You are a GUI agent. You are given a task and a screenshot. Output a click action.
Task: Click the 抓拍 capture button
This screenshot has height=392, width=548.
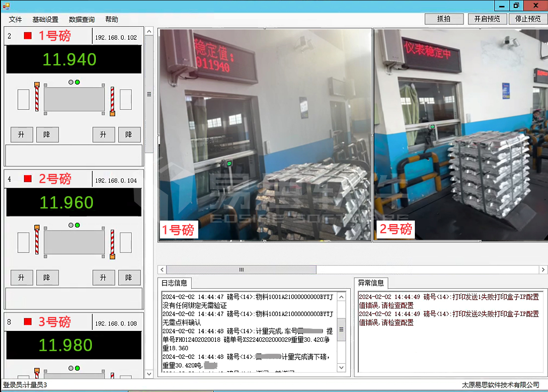tap(444, 18)
